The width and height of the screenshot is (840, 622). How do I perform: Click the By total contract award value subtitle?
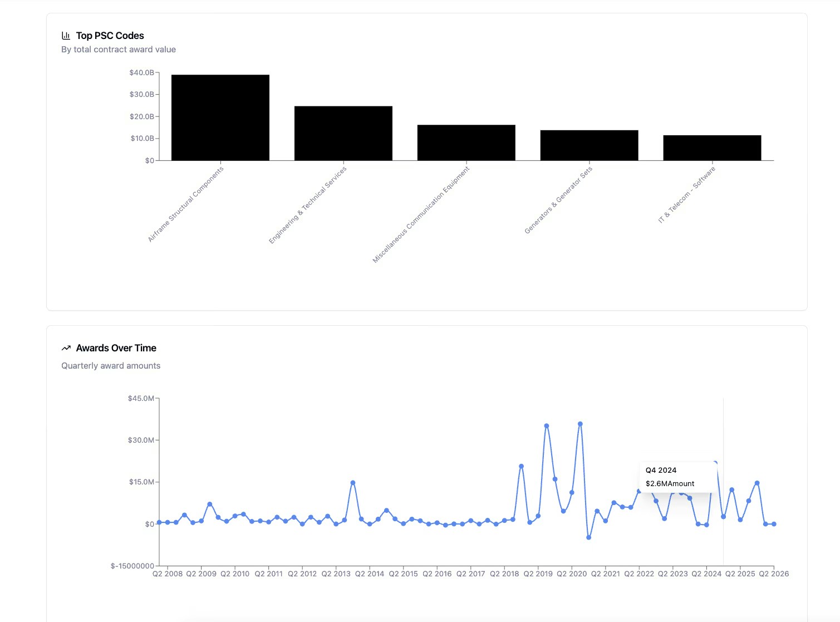119,49
